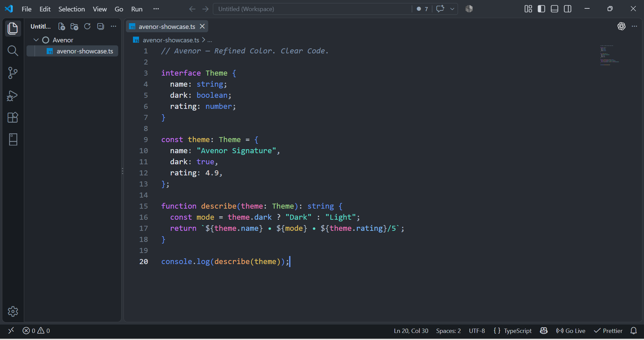Open the bottom activity bar panel icon above Manage
644x340 pixels.
coord(13,139)
